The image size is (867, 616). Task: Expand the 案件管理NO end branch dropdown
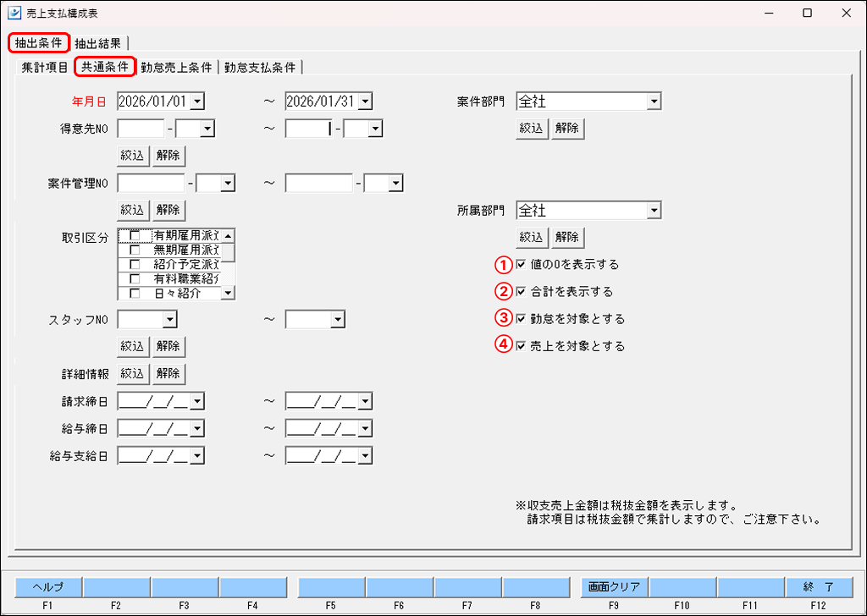click(x=396, y=183)
